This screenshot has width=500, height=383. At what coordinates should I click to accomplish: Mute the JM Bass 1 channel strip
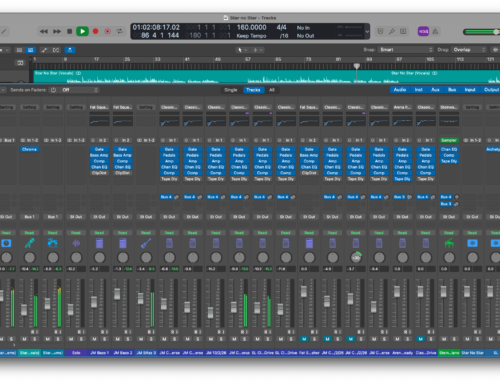click(94, 339)
